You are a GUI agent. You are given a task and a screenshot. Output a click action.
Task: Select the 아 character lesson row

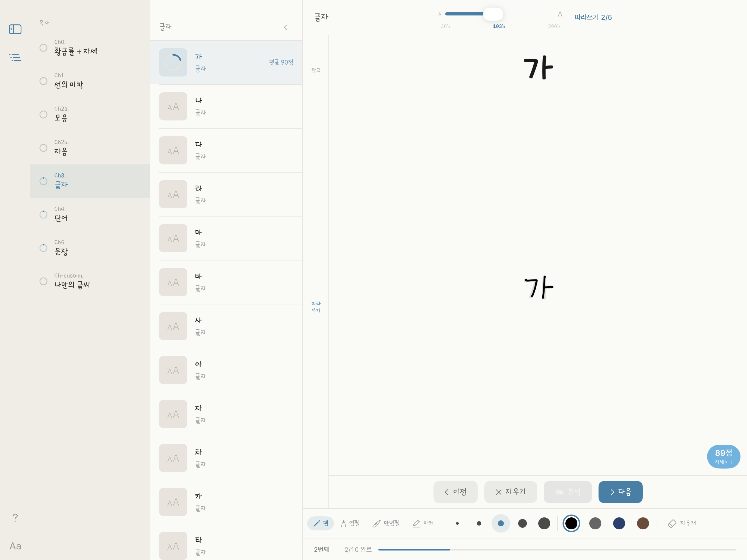point(226,370)
